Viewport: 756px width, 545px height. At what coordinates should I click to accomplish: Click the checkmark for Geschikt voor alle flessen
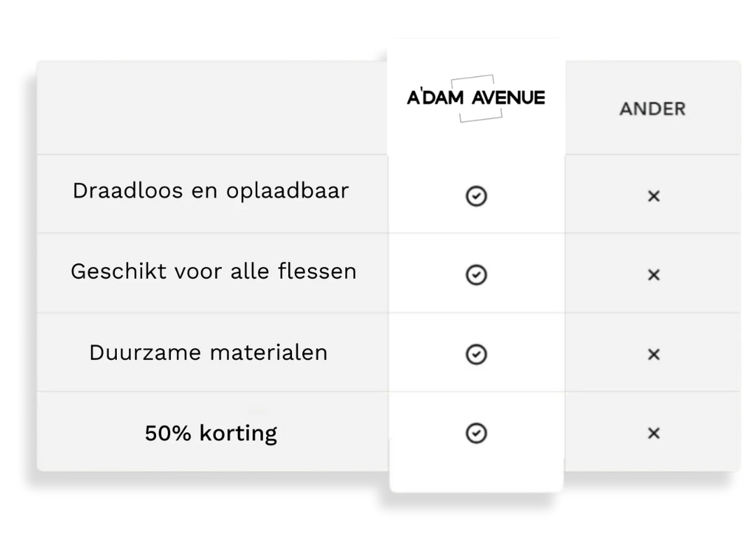coord(476,276)
